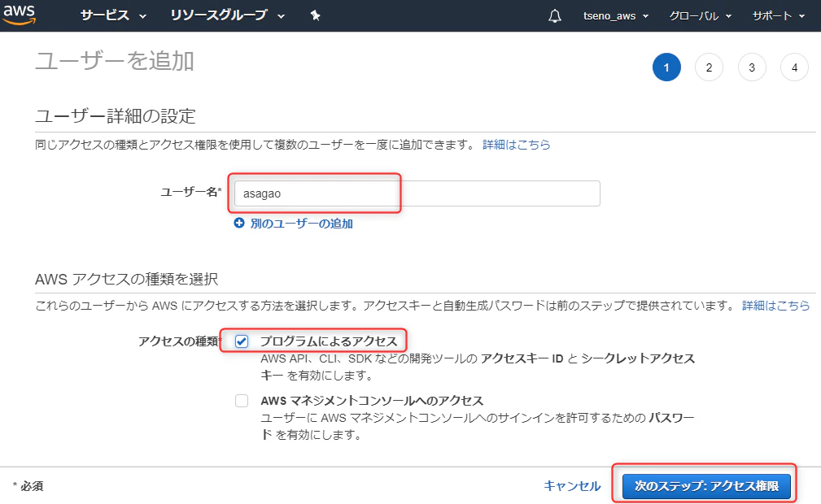Open the notifications bell icon
The width and height of the screenshot is (821, 504).
click(x=555, y=16)
